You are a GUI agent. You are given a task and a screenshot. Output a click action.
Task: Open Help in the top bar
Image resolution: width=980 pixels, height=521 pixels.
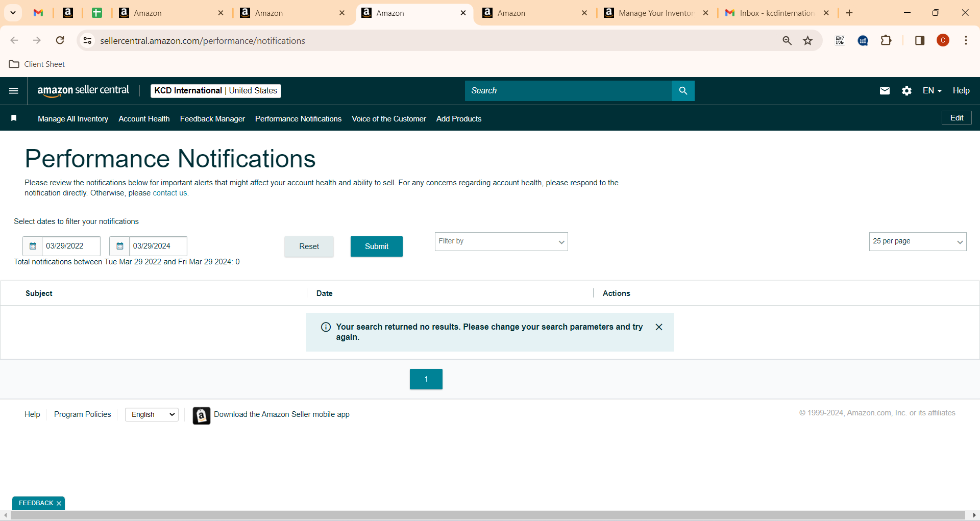point(961,91)
